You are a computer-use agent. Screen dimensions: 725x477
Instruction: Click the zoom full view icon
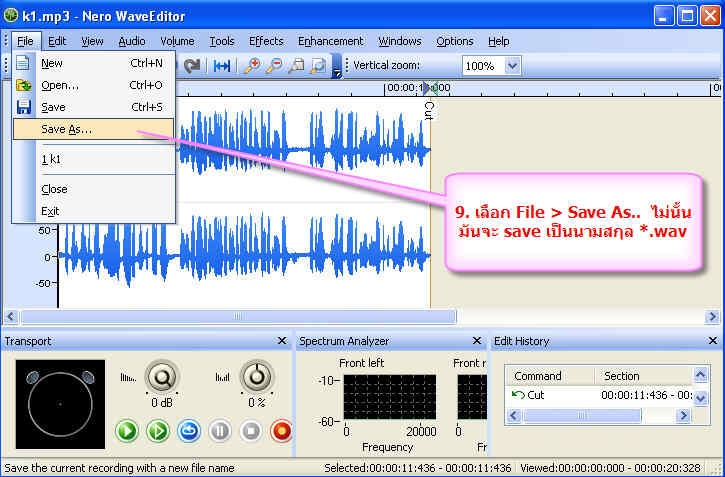pyautogui.click(x=318, y=66)
